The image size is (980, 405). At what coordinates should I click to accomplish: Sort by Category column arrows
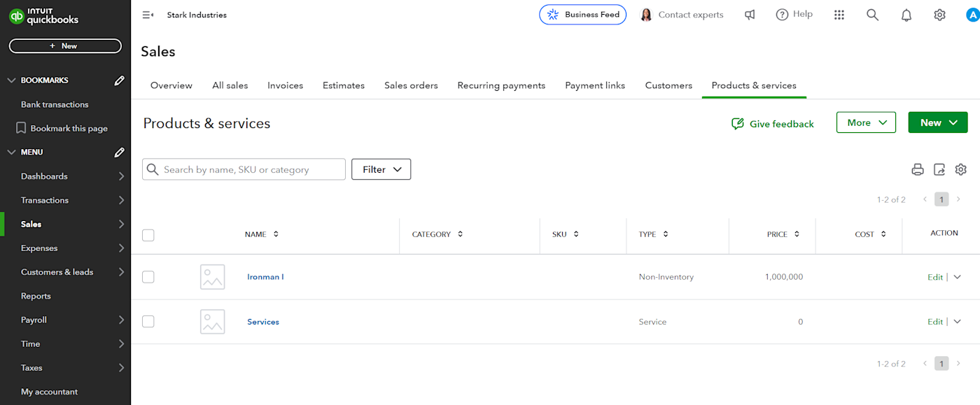pyautogui.click(x=460, y=234)
